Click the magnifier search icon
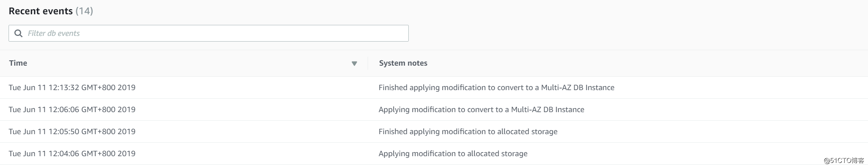The width and height of the screenshot is (868, 168). click(x=18, y=33)
